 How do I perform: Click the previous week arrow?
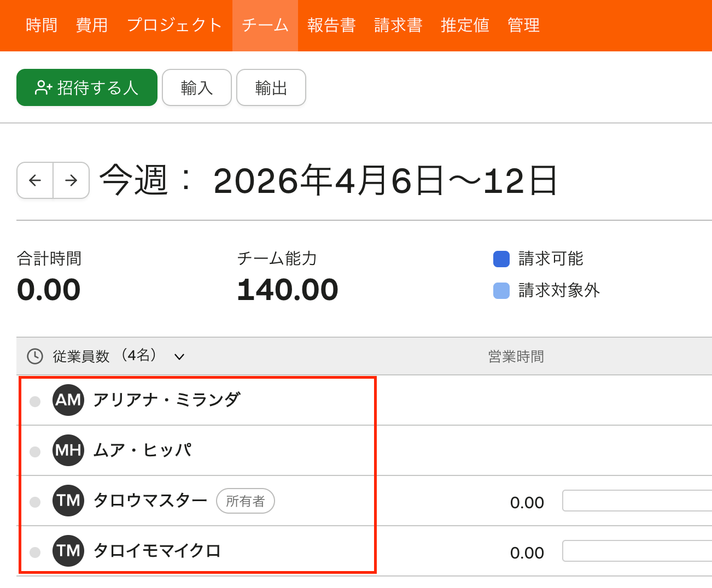click(35, 180)
